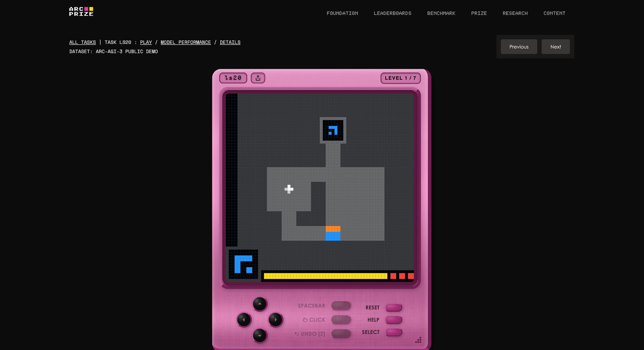This screenshot has height=350, width=644.
Task: Click the white plus marker in the maze
Action: [x=289, y=189]
